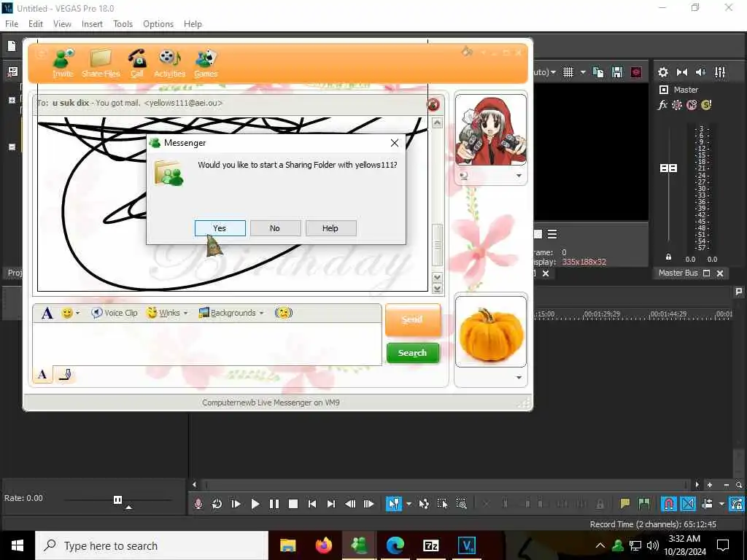Toggle downmix output in Master Bus
This screenshot has width=747, height=560.
pos(682,72)
